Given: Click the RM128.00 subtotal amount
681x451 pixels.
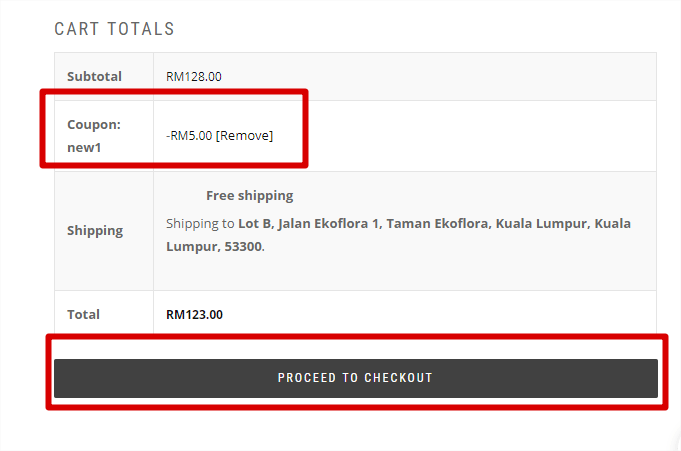Looking at the screenshot, I should point(194,76).
